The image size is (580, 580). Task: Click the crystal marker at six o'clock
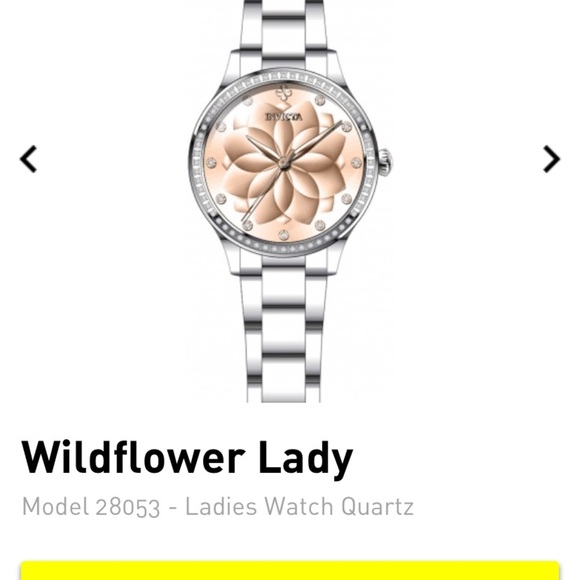284,235
